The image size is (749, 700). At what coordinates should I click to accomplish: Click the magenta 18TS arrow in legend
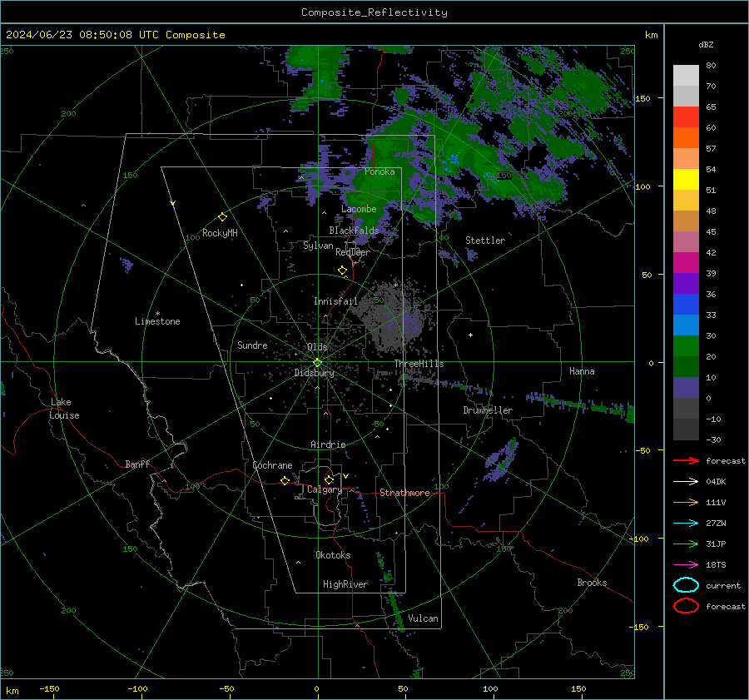[686, 565]
